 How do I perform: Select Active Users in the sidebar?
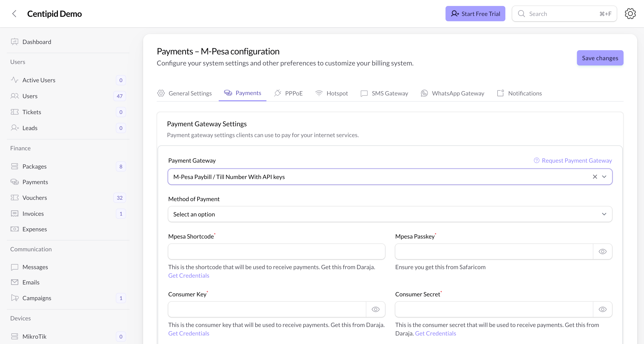[x=39, y=80]
